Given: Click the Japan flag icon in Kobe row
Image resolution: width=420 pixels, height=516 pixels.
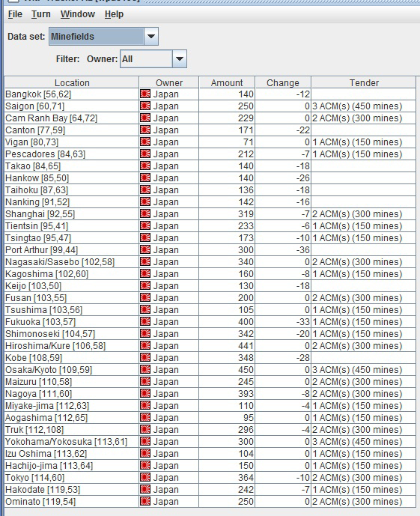Looking at the screenshot, I should click(145, 358).
